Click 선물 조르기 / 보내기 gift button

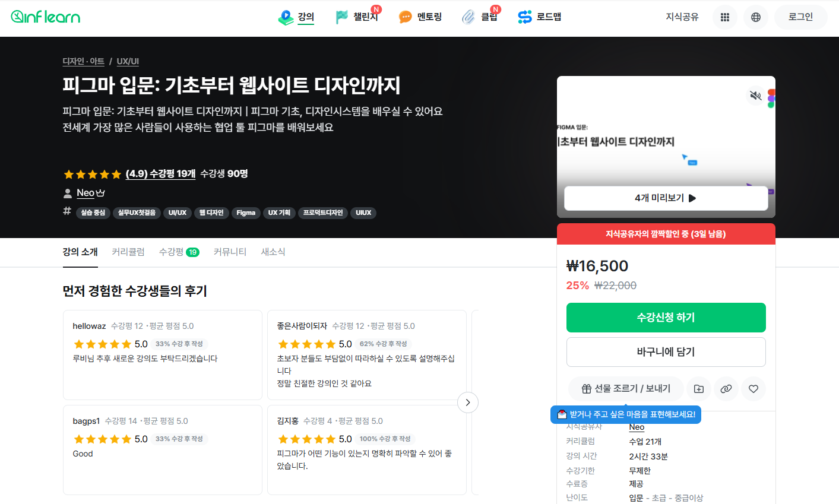coord(626,389)
